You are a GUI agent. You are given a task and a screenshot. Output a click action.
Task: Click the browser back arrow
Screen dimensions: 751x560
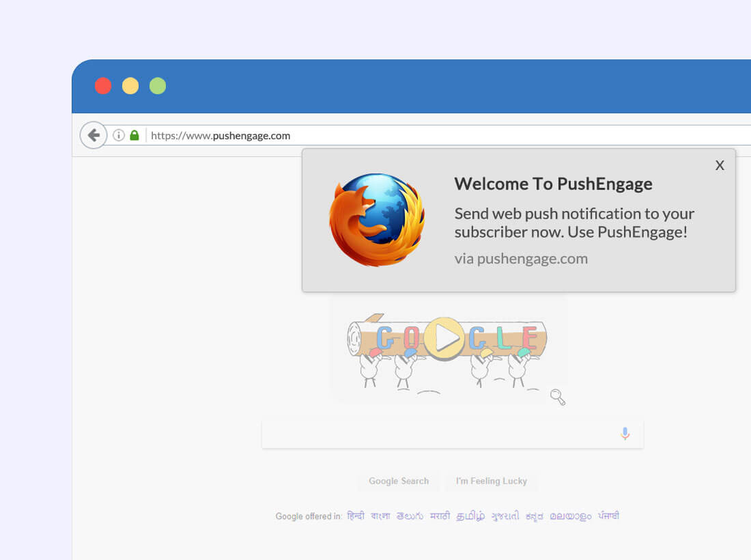tap(94, 135)
